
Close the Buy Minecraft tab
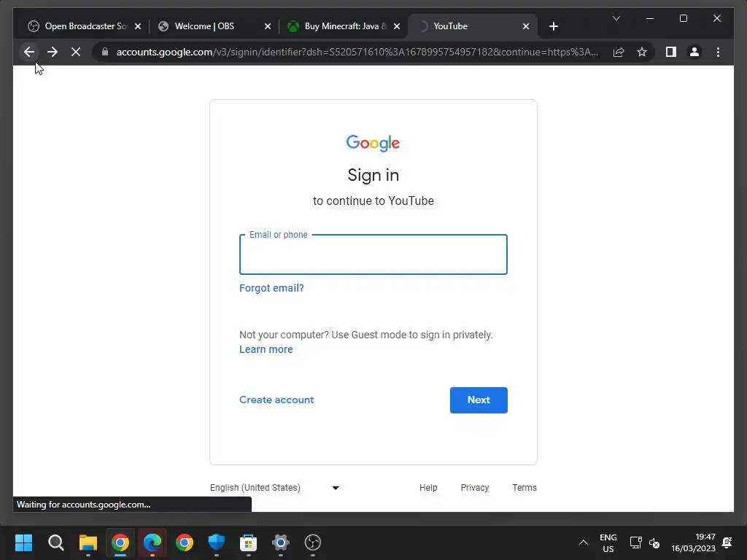pos(397,26)
